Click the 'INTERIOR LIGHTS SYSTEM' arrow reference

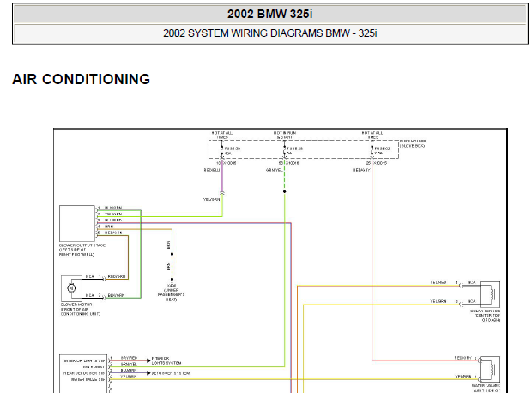166,360
